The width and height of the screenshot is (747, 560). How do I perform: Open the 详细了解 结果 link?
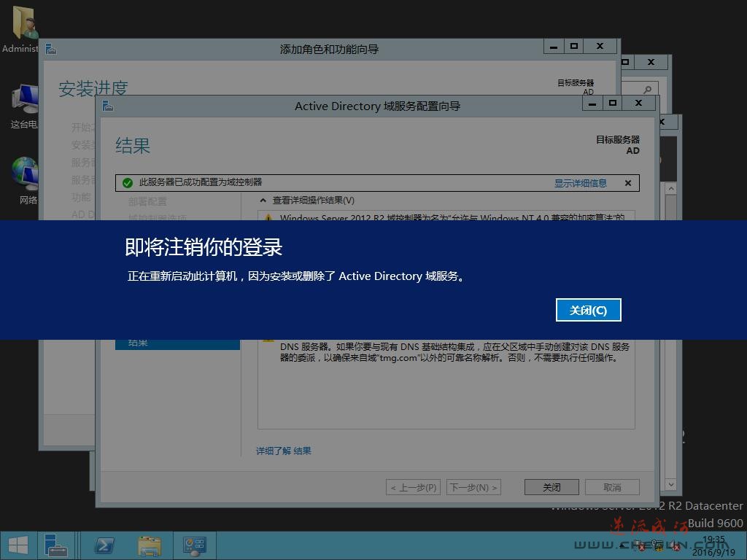coord(284,451)
